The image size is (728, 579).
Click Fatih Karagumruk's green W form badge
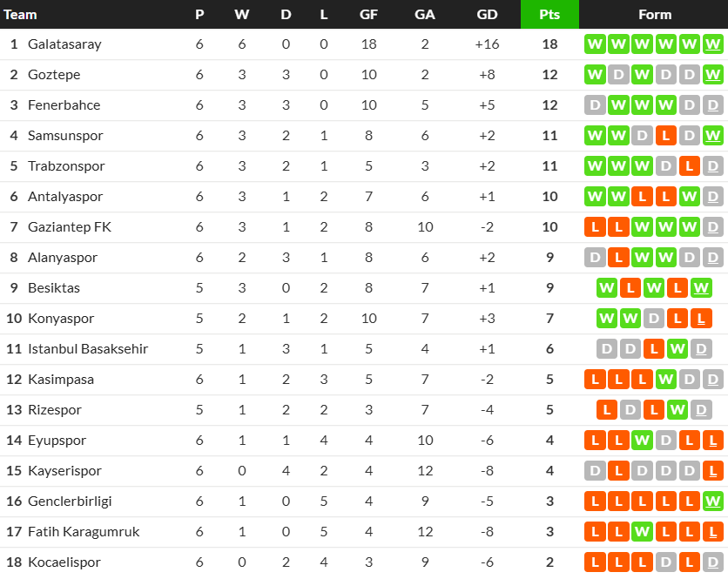pyautogui.click(x=642, y=532)
